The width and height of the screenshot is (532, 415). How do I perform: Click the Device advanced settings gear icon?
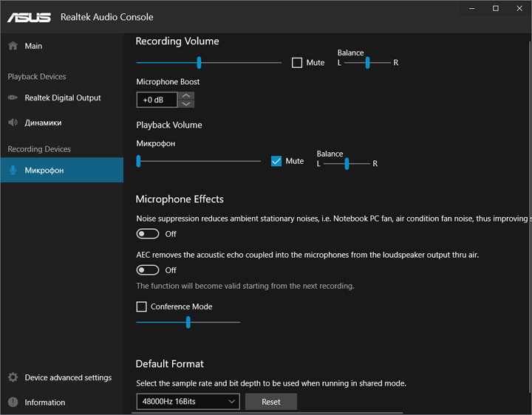[x=13, y=377]
